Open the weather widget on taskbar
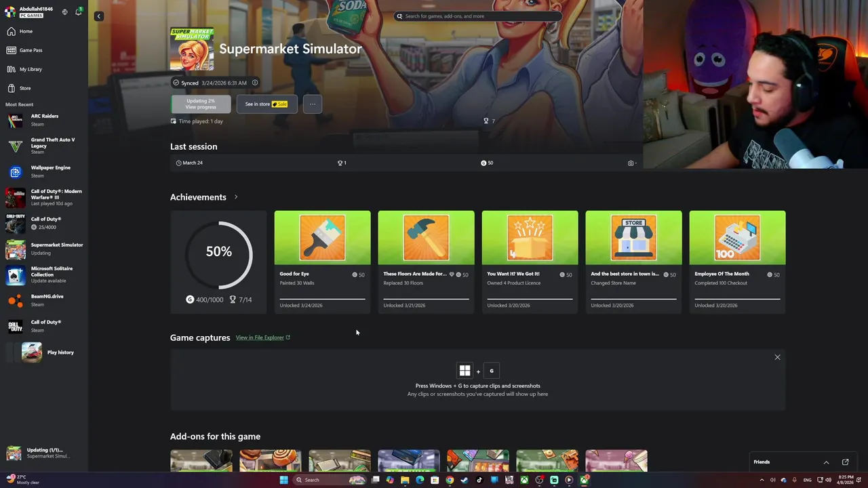This screenshot has height=488, width=868. click(x=23, y=480)
